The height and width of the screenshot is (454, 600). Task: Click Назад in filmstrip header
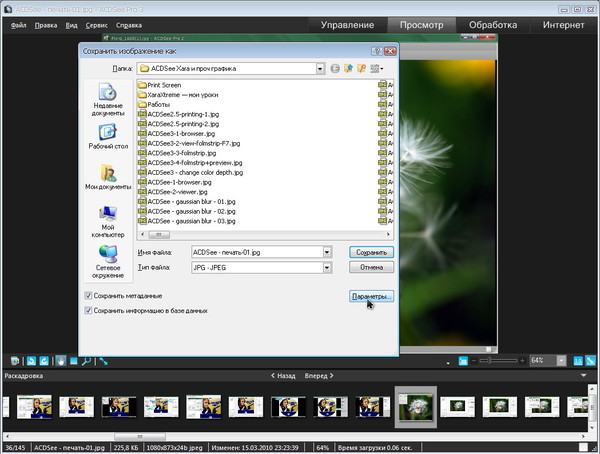283,376
